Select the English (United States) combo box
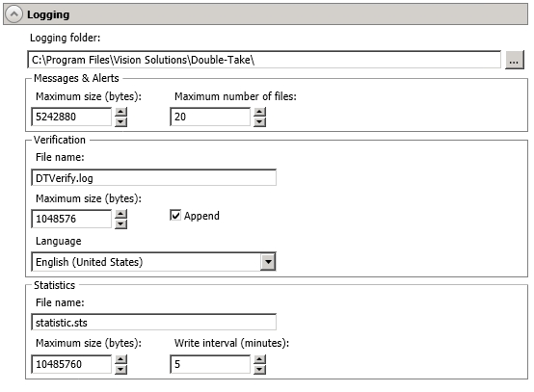534x392 pixels. (x=153, y=262)
